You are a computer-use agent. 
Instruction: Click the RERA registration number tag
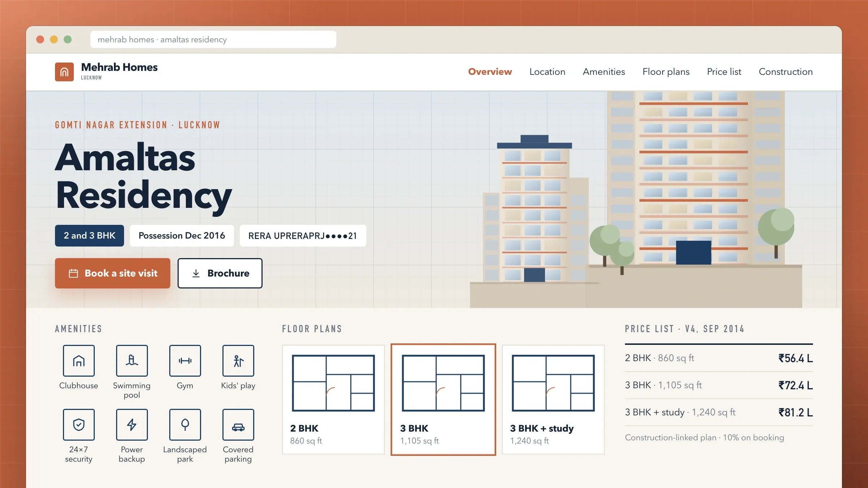click(x=303, y=236)
